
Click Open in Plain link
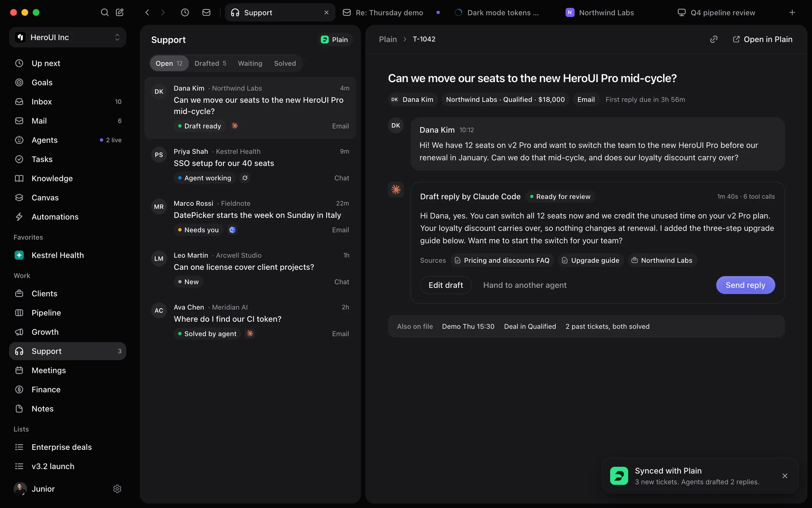[x=763, y=39]
